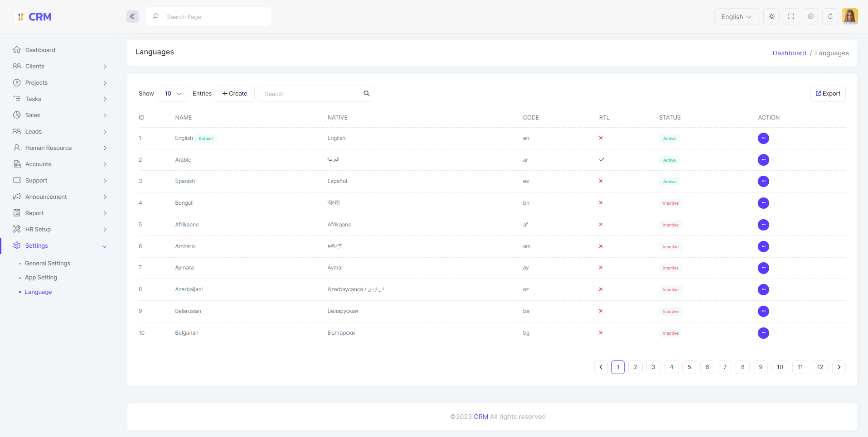Click the HR Setup tools icon

(17, 229)
